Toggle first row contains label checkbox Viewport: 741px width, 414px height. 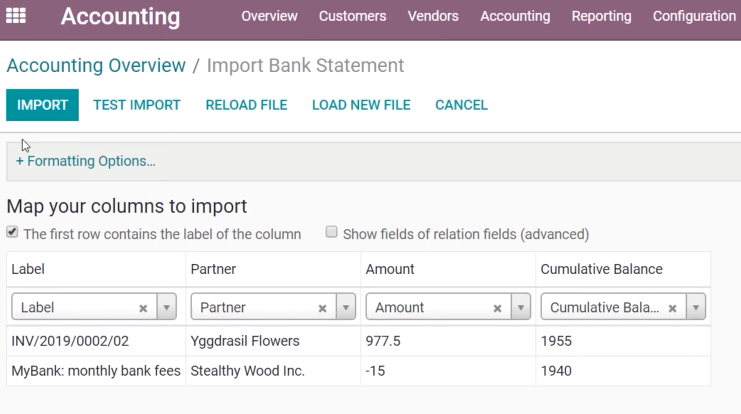(12, 232)
